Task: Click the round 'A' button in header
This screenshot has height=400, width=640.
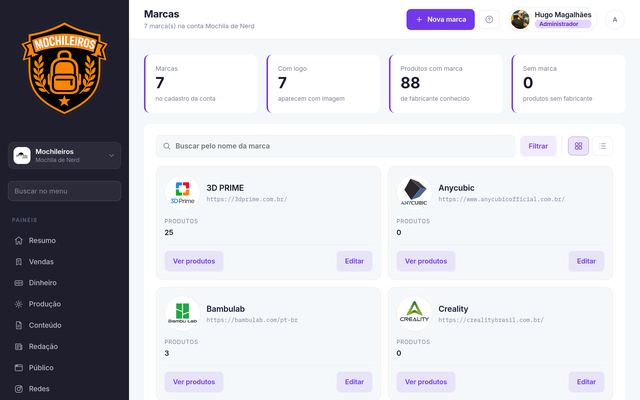Action: tap(615, 20)
